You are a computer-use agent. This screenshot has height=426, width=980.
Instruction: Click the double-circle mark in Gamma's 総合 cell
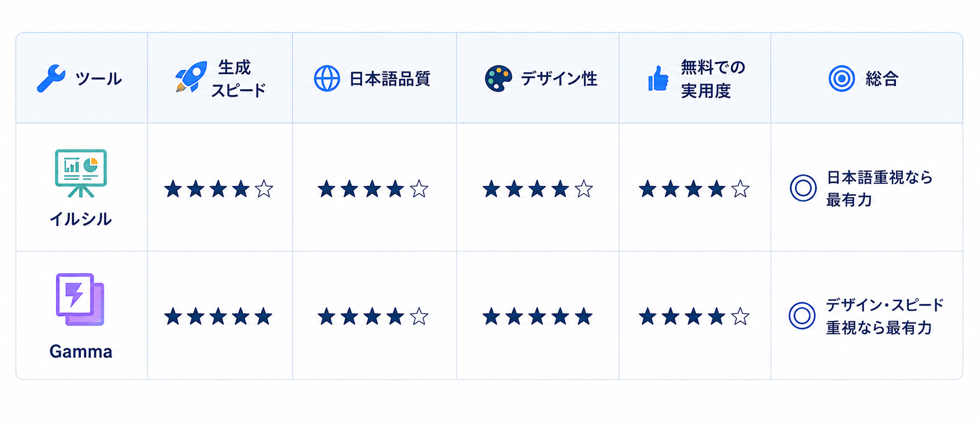(x=802, y=315)
